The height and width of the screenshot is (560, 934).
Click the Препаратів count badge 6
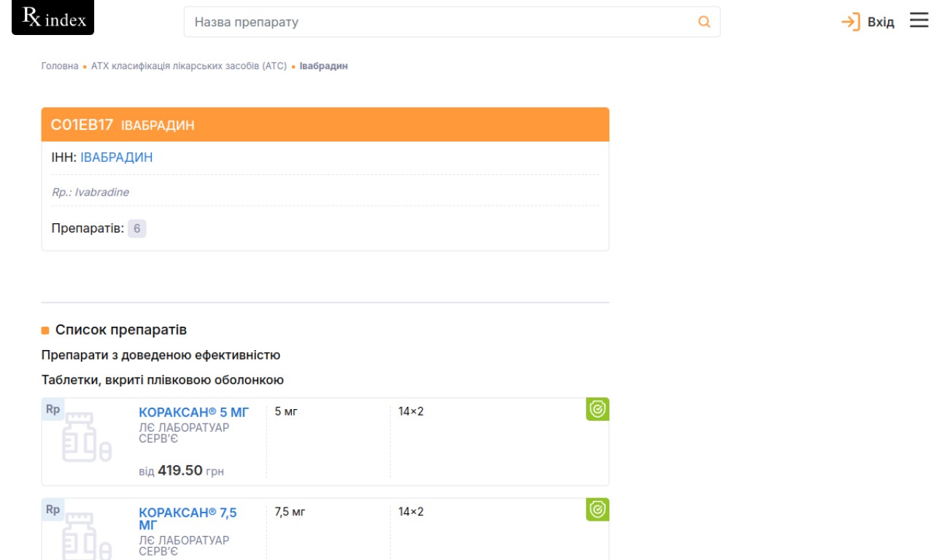coord(136,228)
